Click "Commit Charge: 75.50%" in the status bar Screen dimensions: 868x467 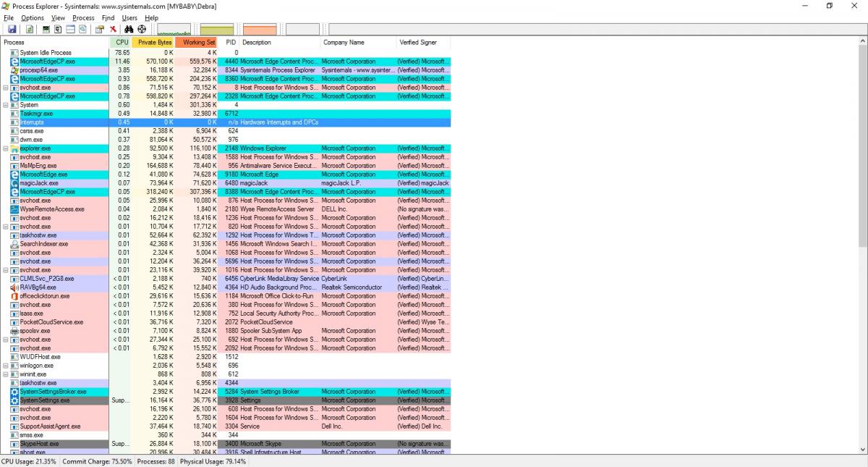click(98, 461)
